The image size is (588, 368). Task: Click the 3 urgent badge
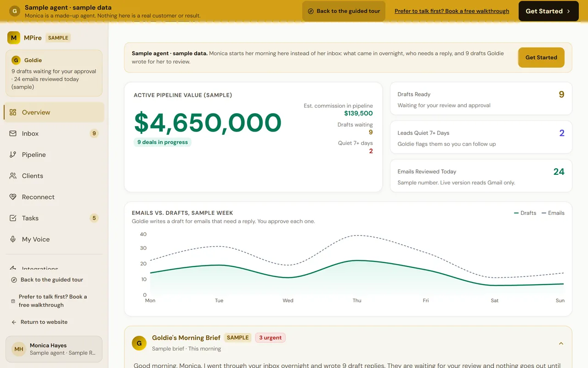coord(270,338)
